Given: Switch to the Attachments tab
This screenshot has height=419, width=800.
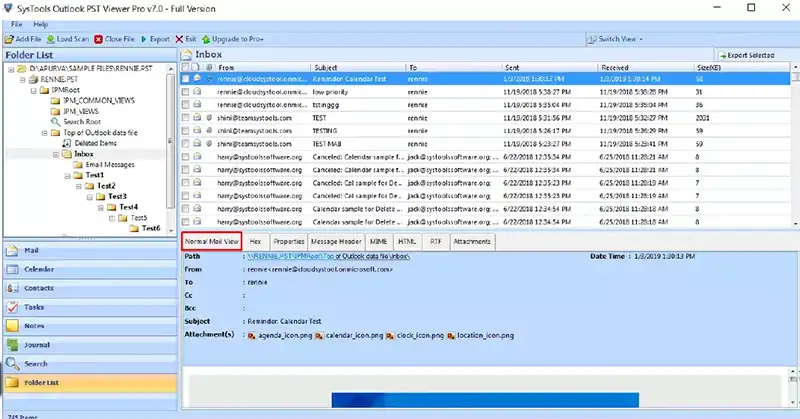Looking at the screenshot, I should [472, 241].
